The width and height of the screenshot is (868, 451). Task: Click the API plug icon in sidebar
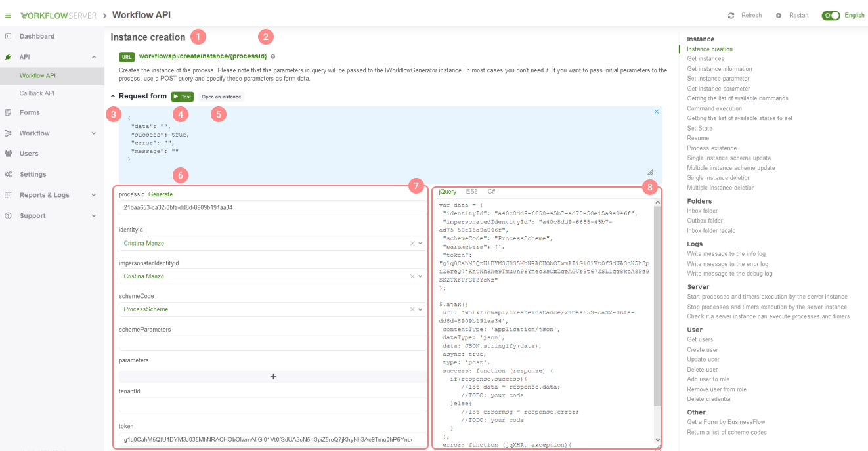pyautogui.click(x=8, y=57)
